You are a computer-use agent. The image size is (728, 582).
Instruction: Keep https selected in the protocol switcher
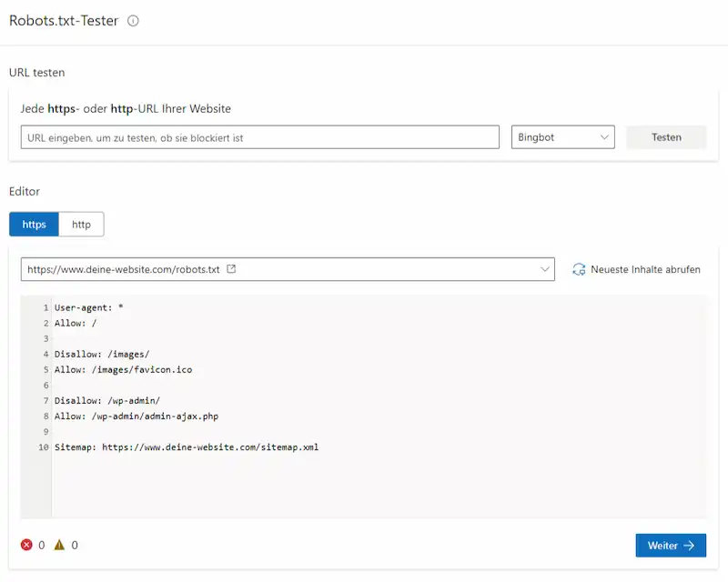point(34,224)
